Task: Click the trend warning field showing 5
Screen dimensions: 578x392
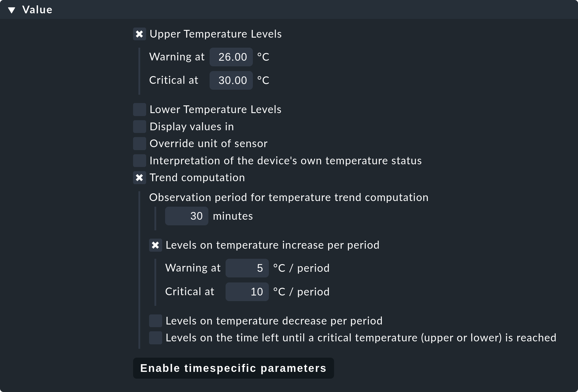Action: pyautogui.click(x=247, y=268)
